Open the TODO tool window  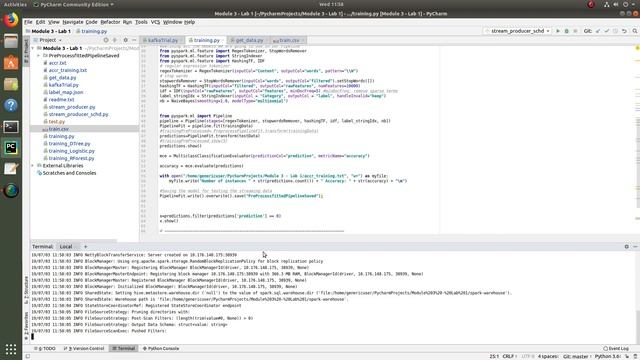point(45,349)
